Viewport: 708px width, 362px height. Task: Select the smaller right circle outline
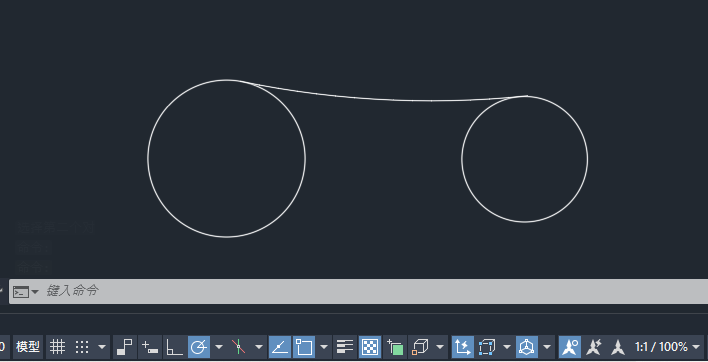[588, 158]
